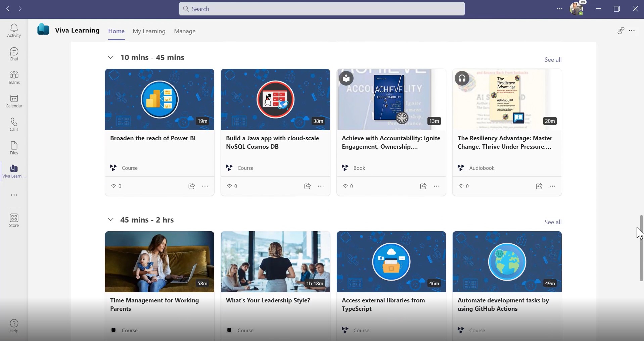Open Time Management for Working Parents thumbnail
This screenshot has height=341, width=644.
click(159, 262)
